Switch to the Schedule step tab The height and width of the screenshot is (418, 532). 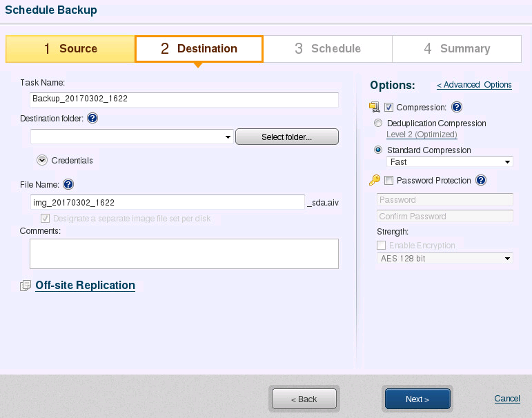pos(328,49)
